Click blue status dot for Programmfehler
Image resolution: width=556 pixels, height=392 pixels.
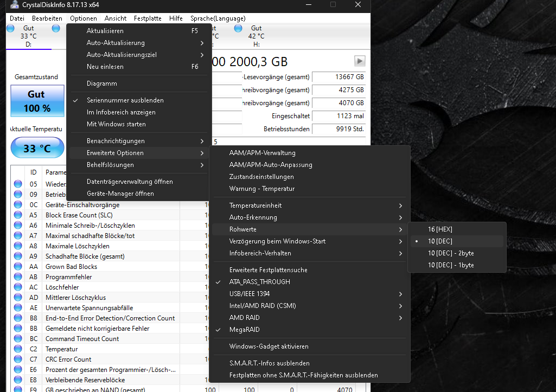click(18, 277)
